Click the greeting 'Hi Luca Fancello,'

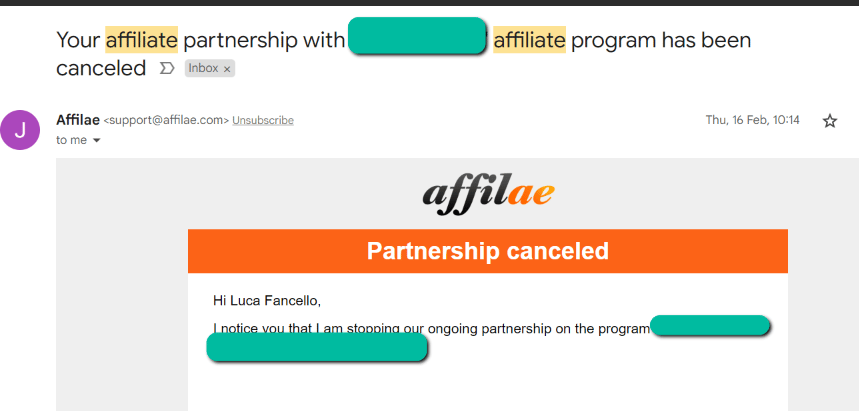267,300
